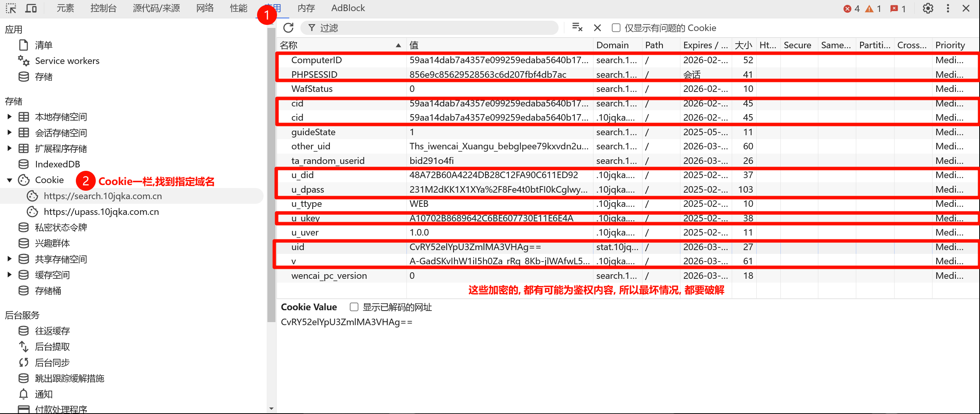Viewport: 980px width, 414px height.
Task: Click the clear all cookies icon
Action: click(x=577, y=28)
